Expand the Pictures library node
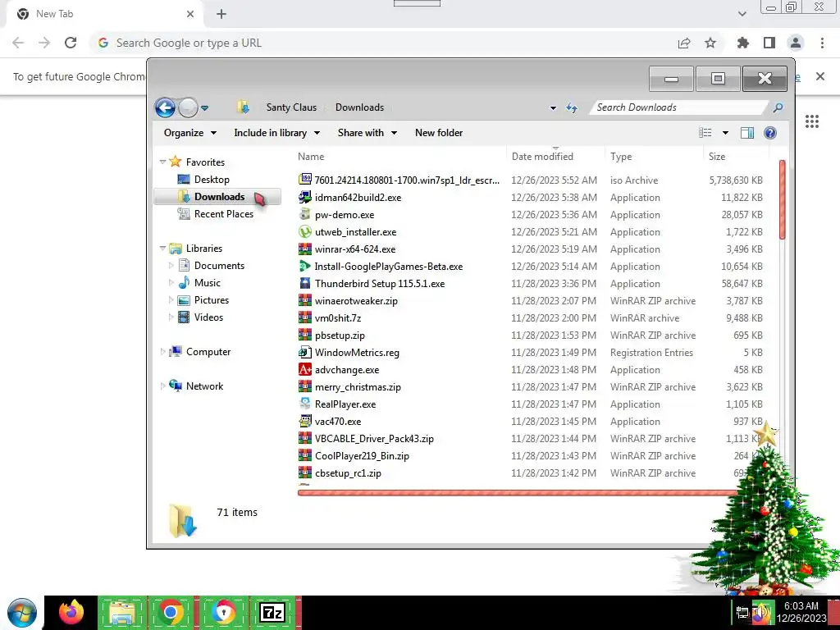 [171, 300]
